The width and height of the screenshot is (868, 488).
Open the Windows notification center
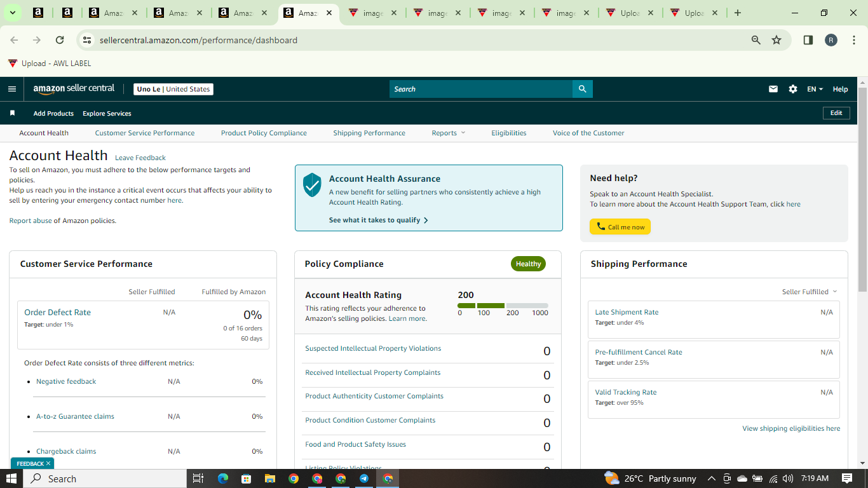[847, 478]
